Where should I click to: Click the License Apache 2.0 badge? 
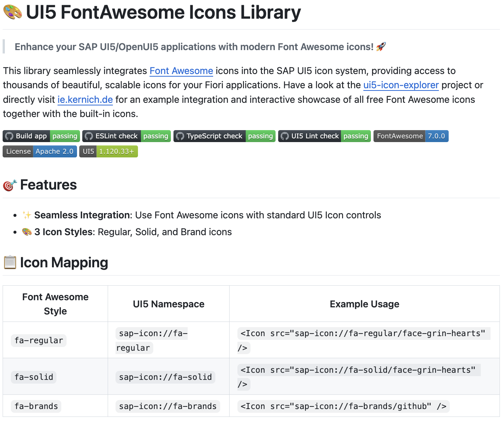click(40, 151)
